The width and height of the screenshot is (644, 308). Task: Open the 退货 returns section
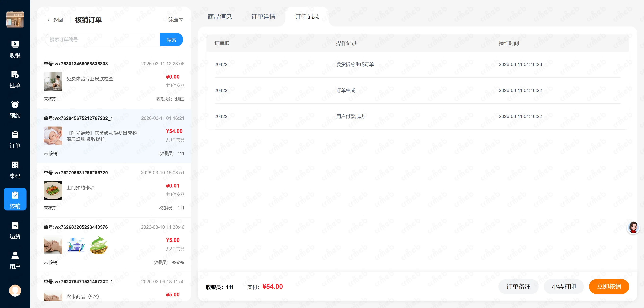[15, 230]
